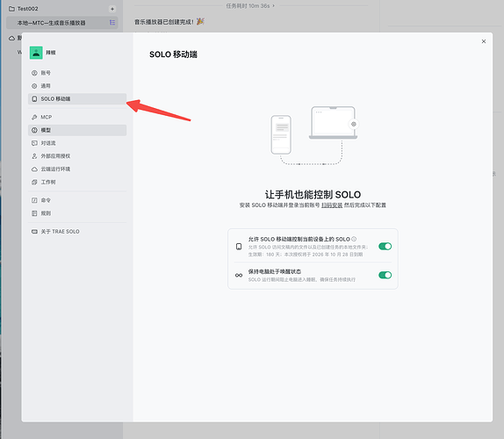Click the laptop illustration thumbnail

coord(333,123)
